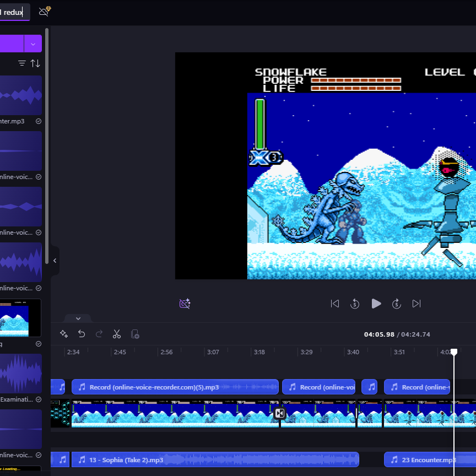Click the duplicate clip icon
This screenshot has width=476, height=476.
135,334
